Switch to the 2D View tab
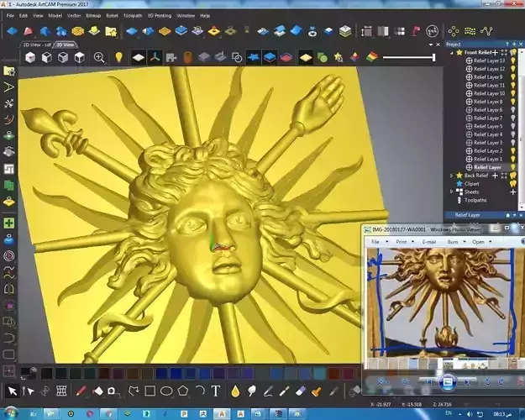The image size is (525, 420). click(37, 45)
